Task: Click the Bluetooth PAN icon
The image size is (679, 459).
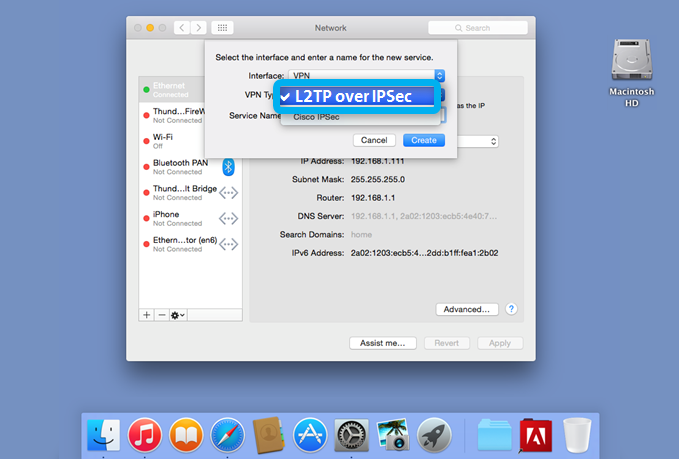Action: point(228,167)
